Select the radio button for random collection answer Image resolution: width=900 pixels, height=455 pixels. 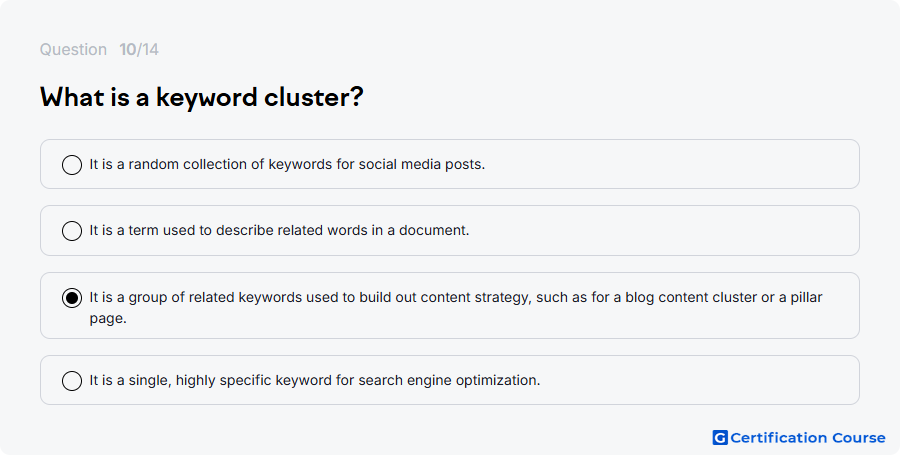72,165
